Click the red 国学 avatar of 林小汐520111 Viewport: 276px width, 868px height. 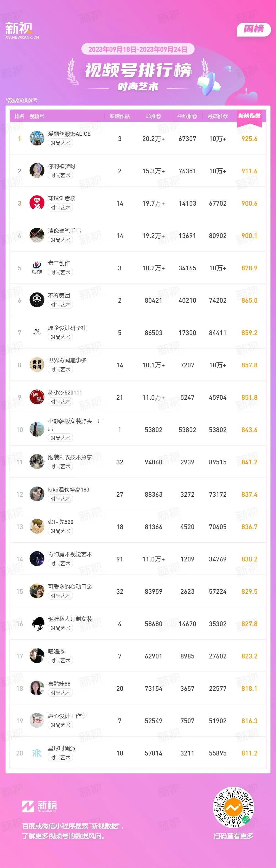[x=37, y=397]
